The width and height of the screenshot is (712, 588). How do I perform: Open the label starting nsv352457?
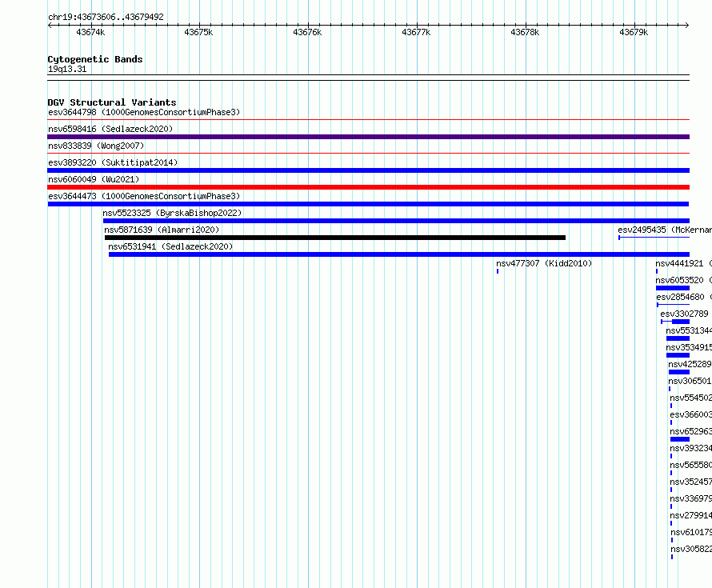pyautogui.click(x=690, y=482)
